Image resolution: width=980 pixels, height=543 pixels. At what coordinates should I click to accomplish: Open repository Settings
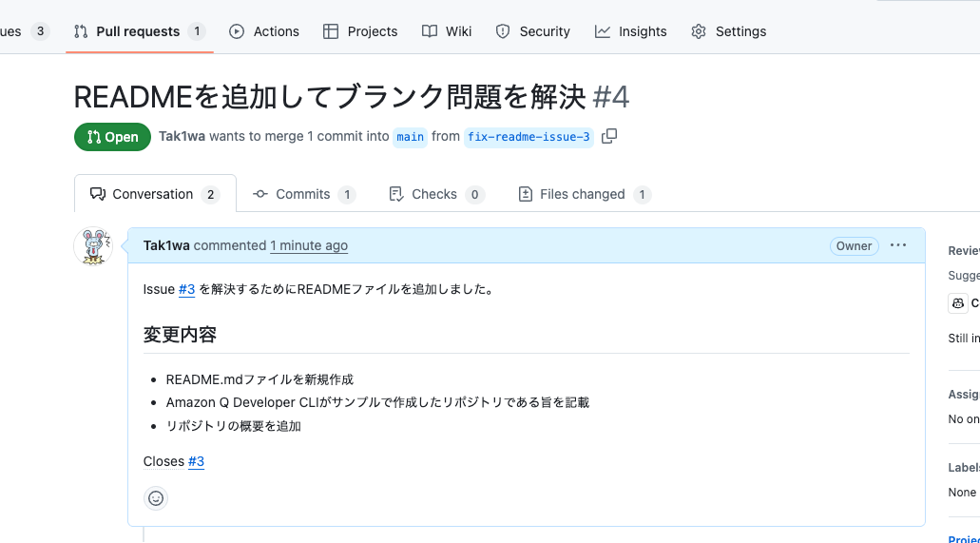[729, 31]
